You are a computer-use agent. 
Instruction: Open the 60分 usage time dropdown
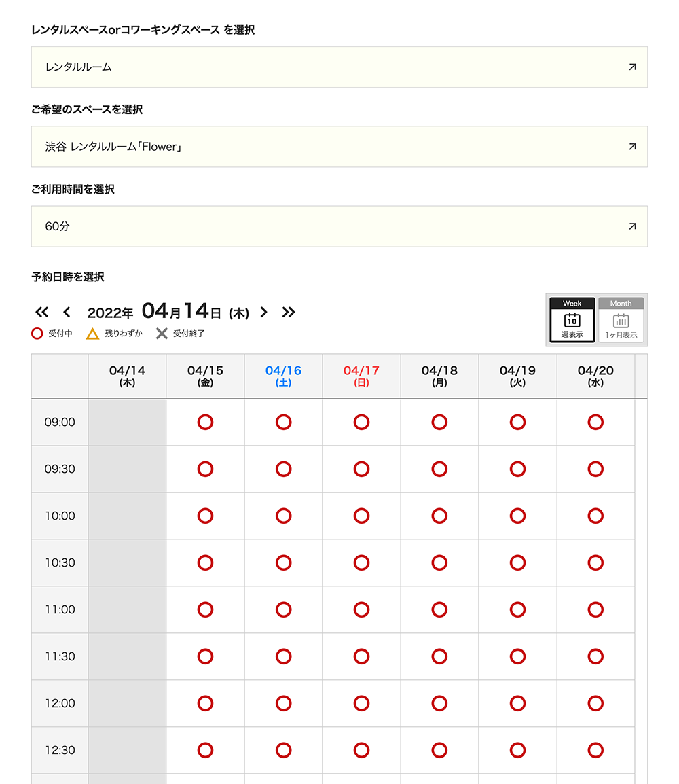click(339, 226)
